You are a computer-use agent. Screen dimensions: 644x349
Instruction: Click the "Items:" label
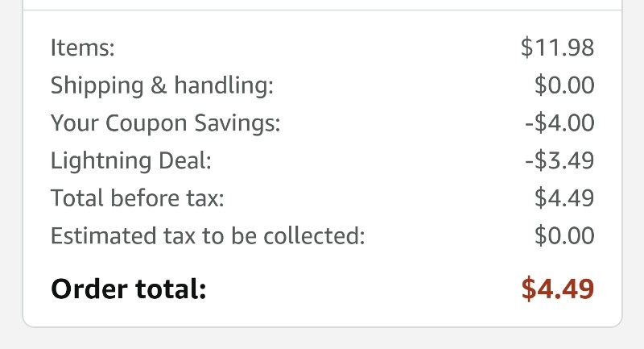83,48
